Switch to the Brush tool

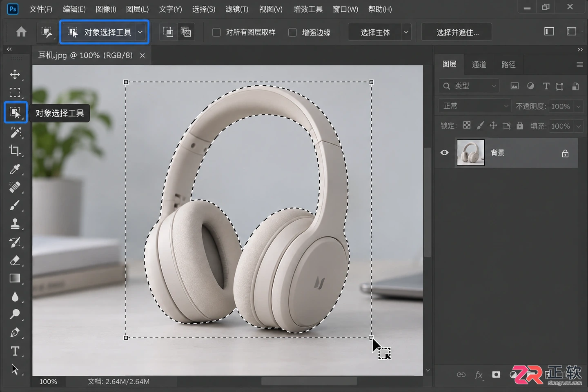click(x=15, y=205)
